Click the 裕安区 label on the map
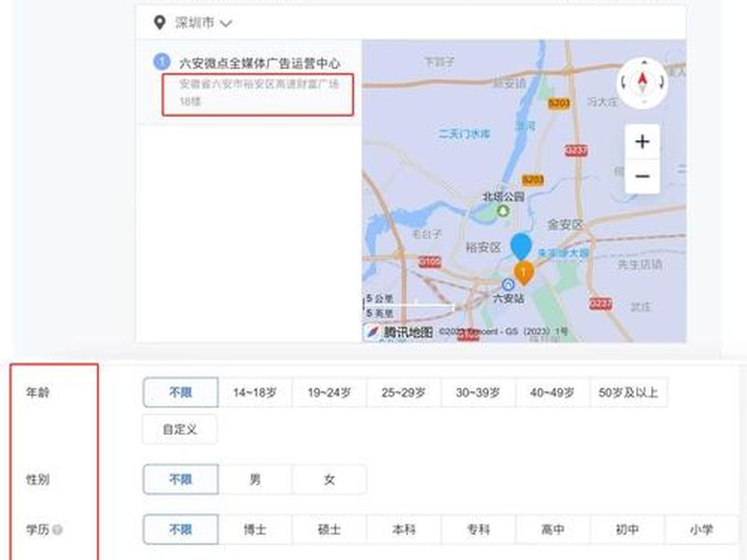Image resolution: width=747 pixels, height=560 pixels. point(483,247)
